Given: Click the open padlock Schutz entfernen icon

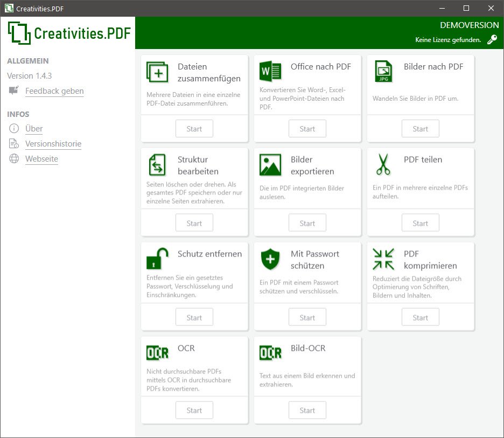Looking at the screenshot, I should point(157,259).
